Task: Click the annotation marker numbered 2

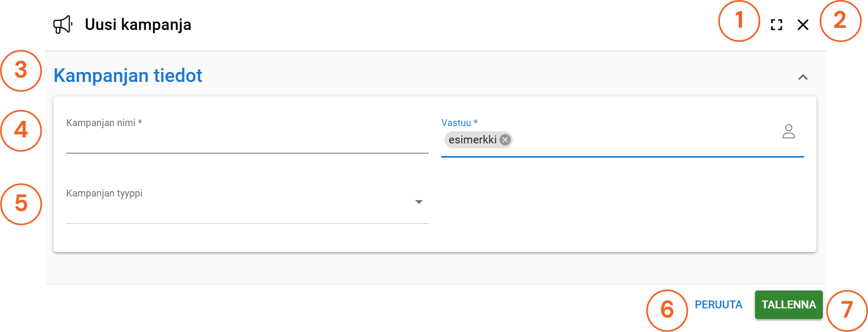Action: point(840,21)
